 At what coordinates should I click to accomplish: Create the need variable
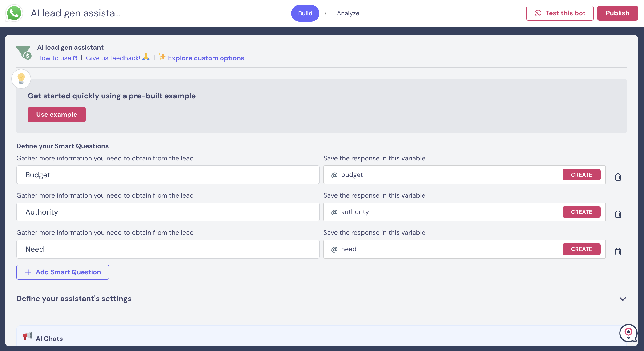point(581,249)
